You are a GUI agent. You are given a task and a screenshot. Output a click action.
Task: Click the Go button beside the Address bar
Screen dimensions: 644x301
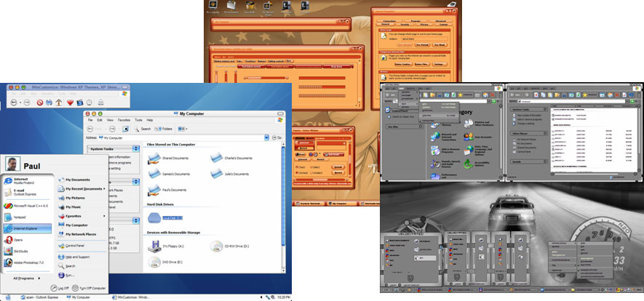coord(277,138)
